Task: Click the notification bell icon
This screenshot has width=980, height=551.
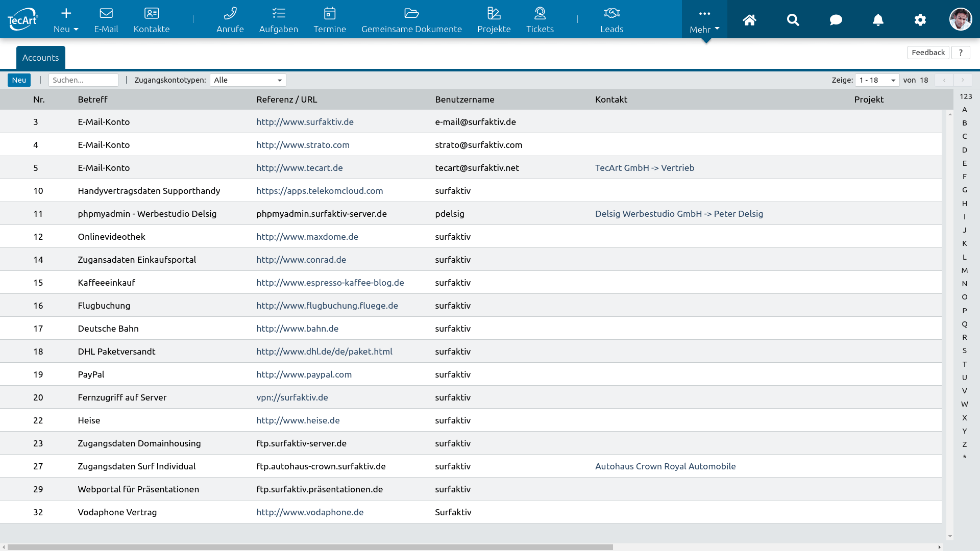Action: (x=878, y=20)
